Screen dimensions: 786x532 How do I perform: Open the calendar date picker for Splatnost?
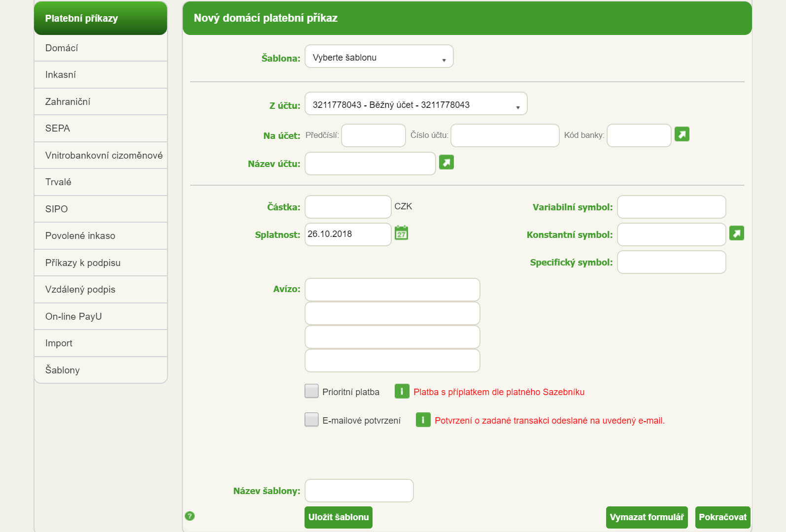click(401, 233)
